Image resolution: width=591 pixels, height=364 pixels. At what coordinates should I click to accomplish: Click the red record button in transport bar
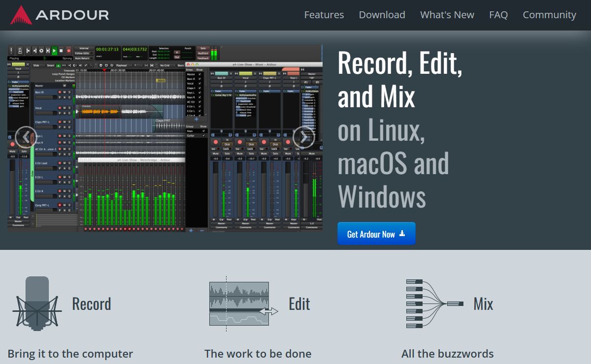[x=69, y=51]
